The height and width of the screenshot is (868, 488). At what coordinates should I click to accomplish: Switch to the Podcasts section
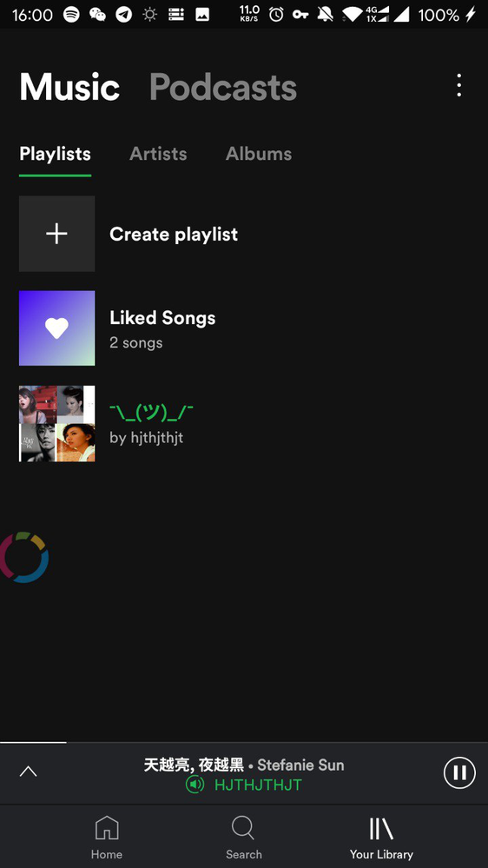coord(223,87)
